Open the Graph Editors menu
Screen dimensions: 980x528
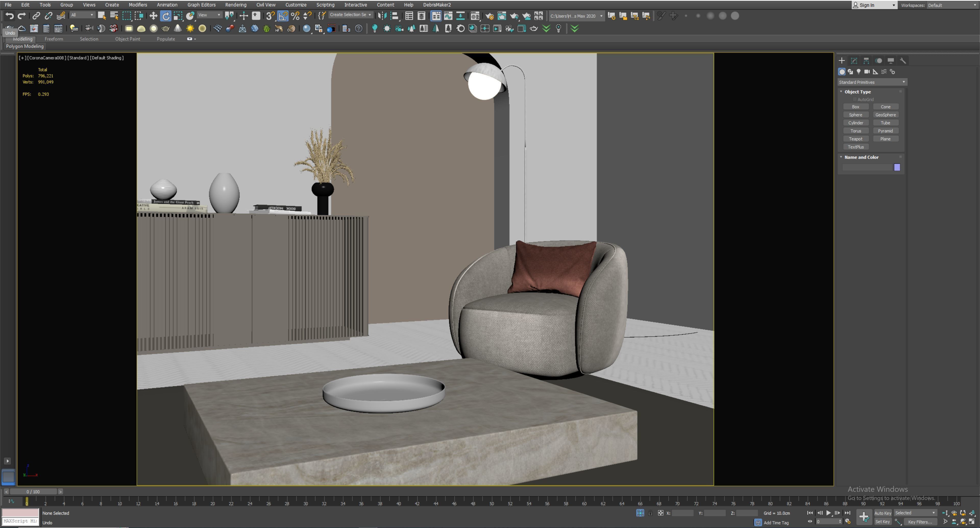(x=201, y=5)
